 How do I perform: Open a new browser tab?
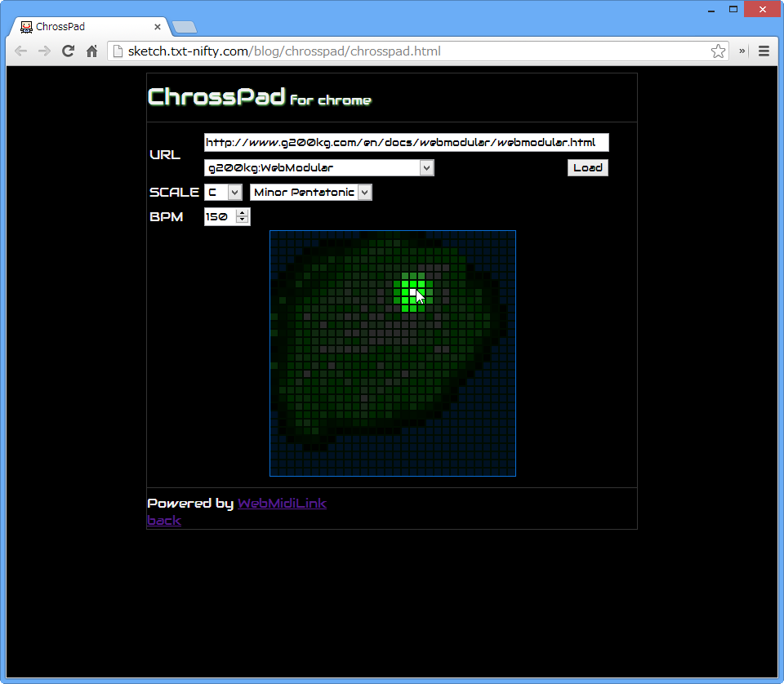pos(185,27)
